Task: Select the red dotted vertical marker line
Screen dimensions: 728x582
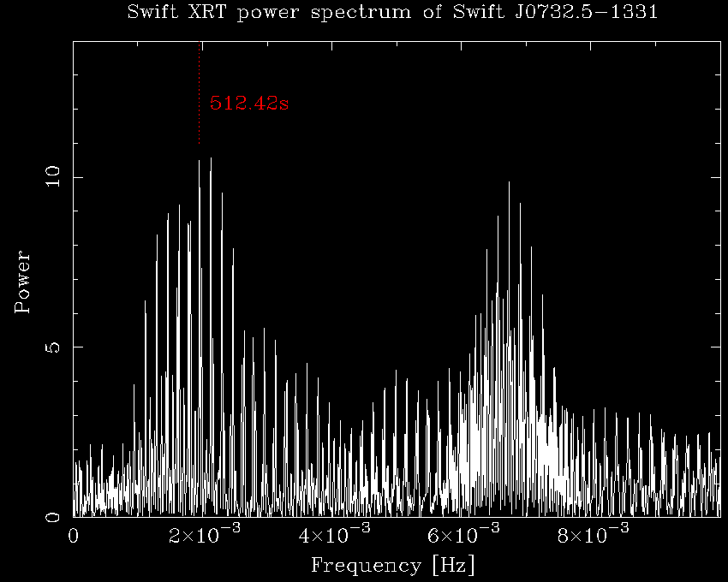Action: point(200,94)
